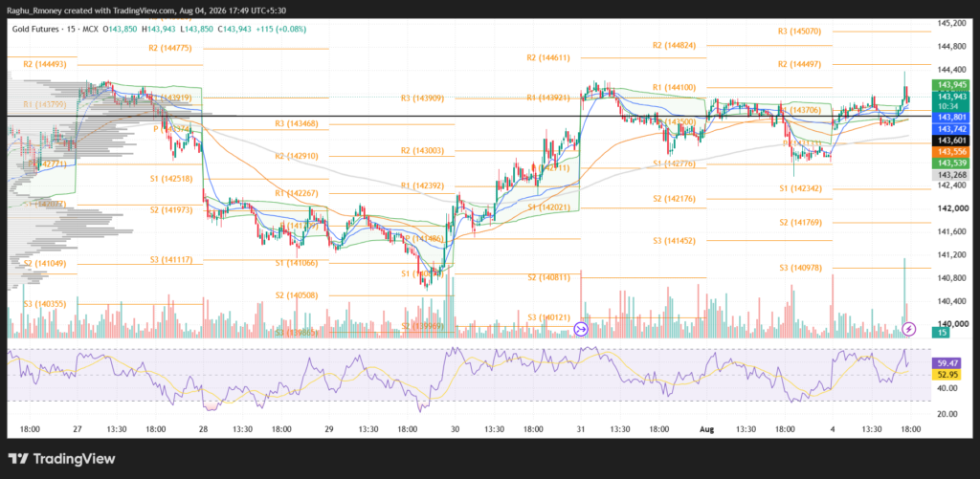Click the grey 143,268 price label
Screen dimensions: 980x479
point(949,176)
